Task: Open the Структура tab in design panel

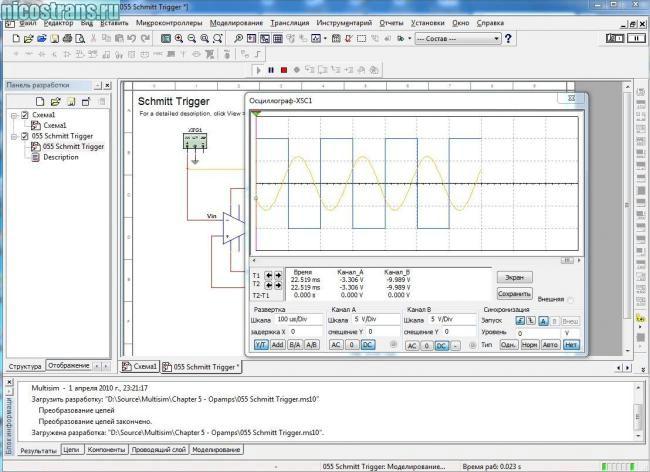Action: 25,366
